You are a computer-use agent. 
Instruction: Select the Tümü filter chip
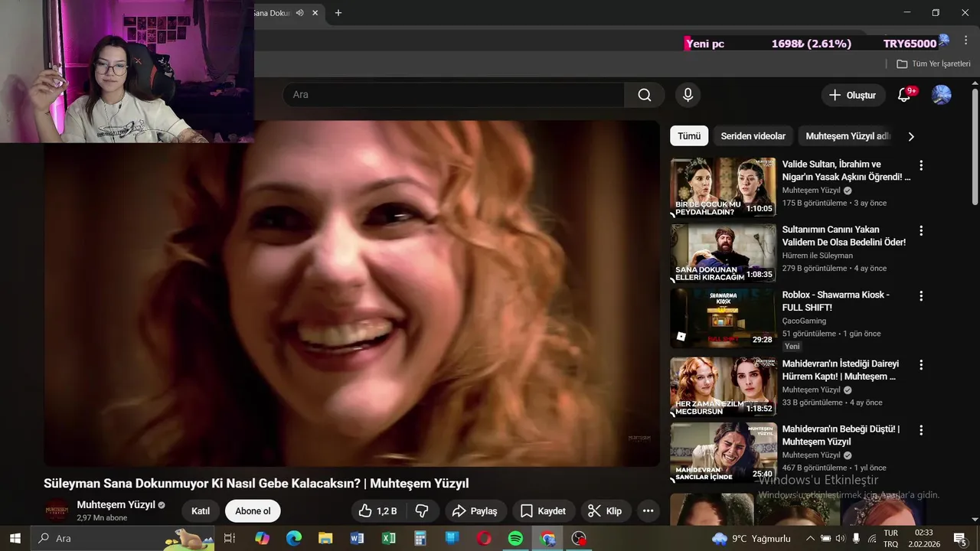(x=689, y=136)
